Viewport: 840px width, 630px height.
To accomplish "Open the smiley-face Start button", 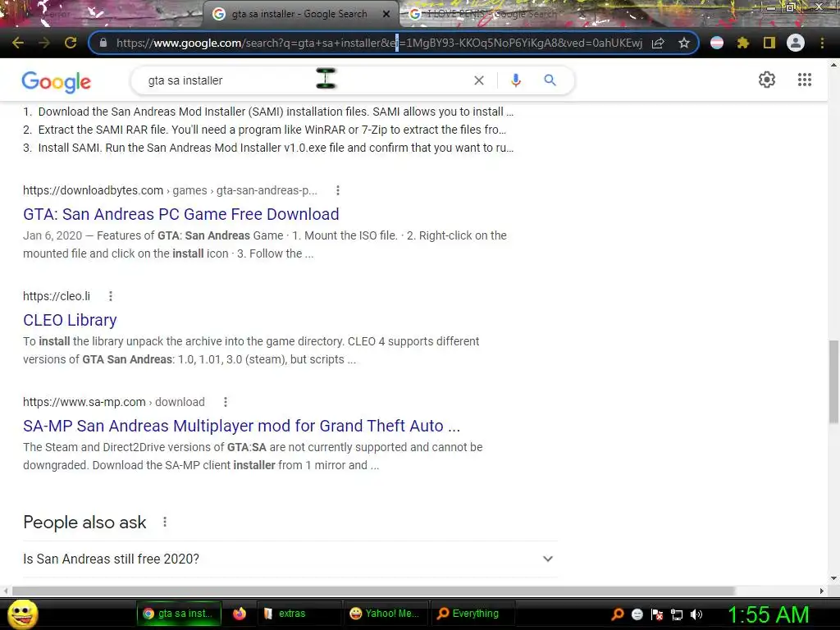I will point(22,614).
